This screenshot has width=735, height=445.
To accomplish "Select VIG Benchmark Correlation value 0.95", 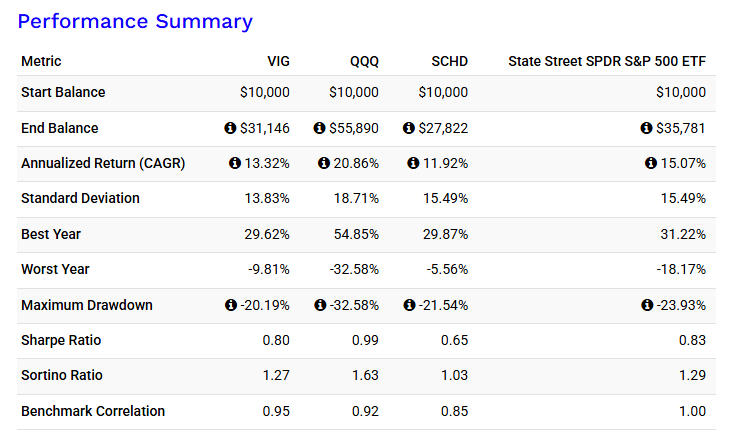I will click(276, 411).
